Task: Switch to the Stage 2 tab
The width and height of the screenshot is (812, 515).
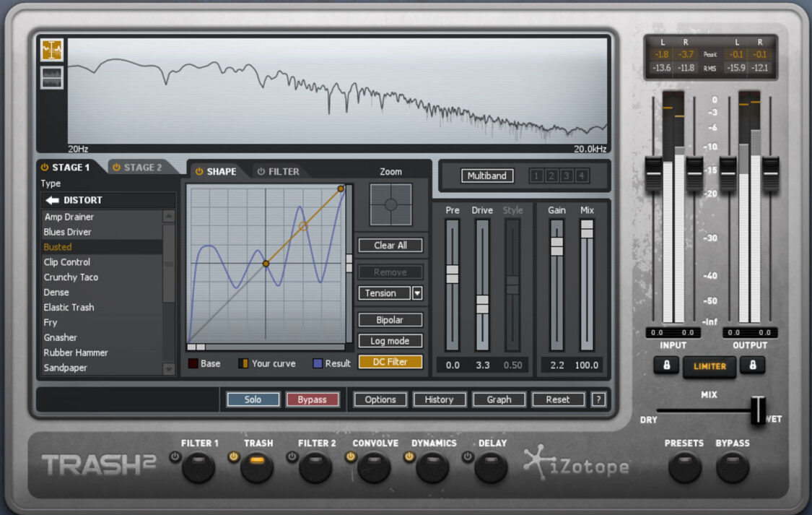Action: click(x=142, y=167)
